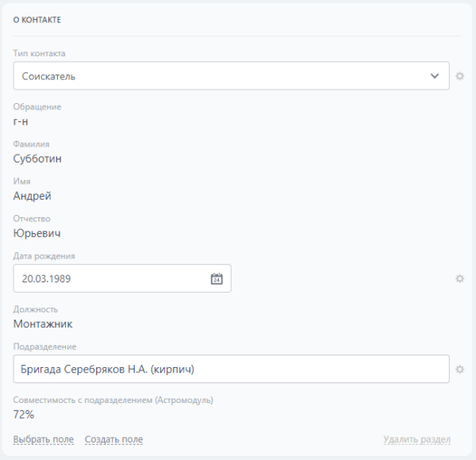The image size is (476, 460).
Task: Select the patronymic value Юрьевич
Action: [36, 233]
